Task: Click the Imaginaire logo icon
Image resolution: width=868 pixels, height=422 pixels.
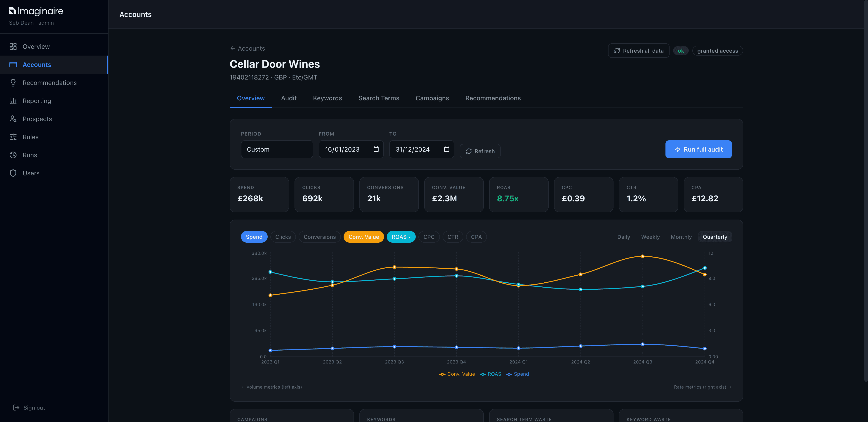Action: [12, 11]
